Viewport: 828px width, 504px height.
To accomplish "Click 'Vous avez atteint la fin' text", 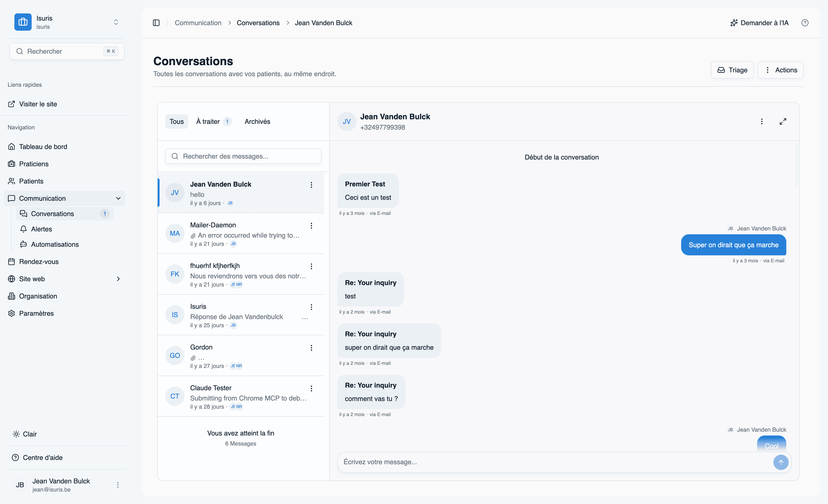I will 241,433.
